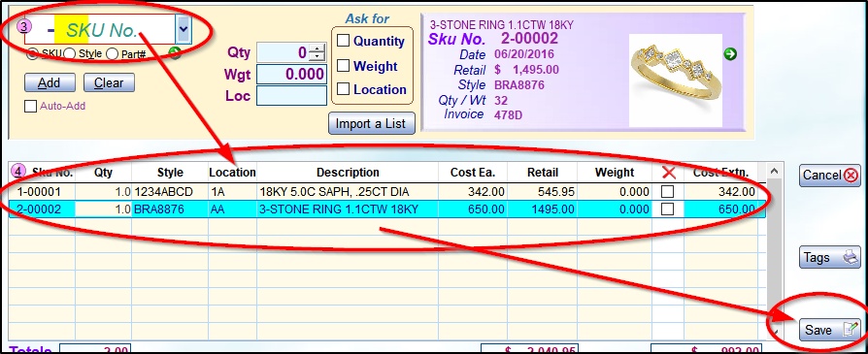The width and height of the screenshot is (868, 354).
Task: Select the Style radio button
Action: [69, 53]
